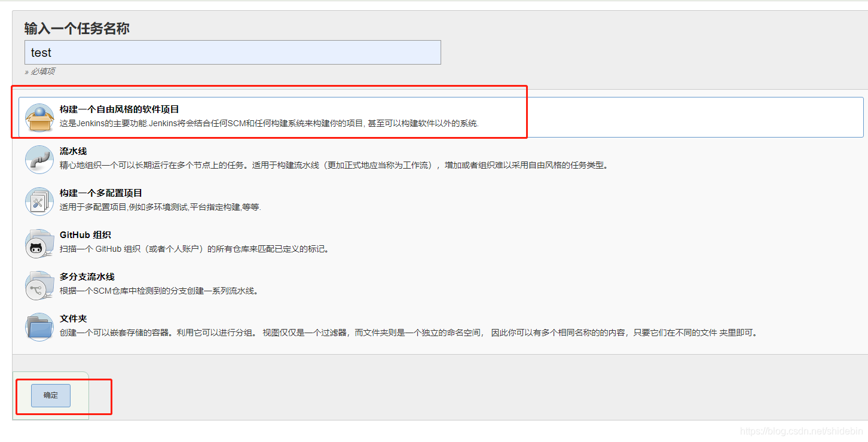Image resolution: width=868 pixels, height=442 pixels.
Task: Click the description starting 创建一个可以嵌套存储的容器
Action: click(x=409, y=333)
